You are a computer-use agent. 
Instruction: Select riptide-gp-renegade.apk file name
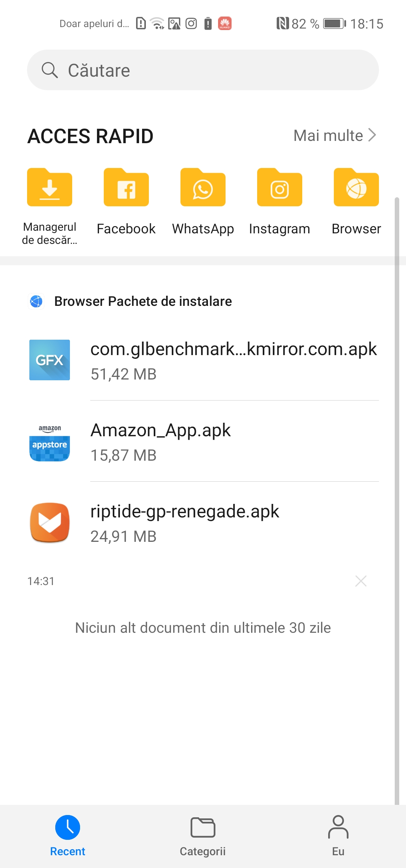tap(185, 512)
